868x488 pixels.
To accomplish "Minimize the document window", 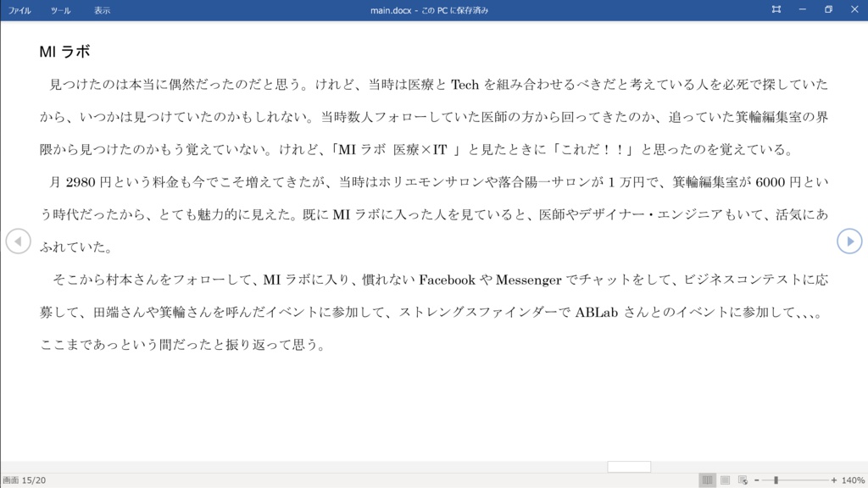I will click(x=800, y=9).
